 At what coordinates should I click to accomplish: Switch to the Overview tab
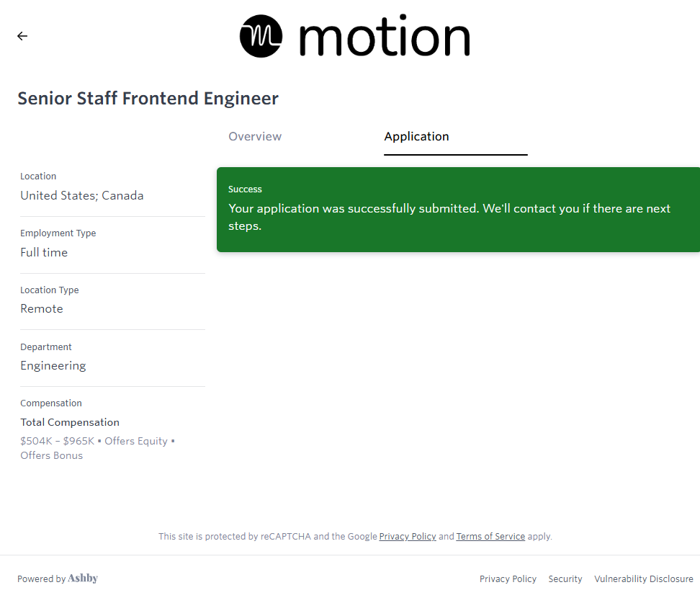tap(255, 137)
